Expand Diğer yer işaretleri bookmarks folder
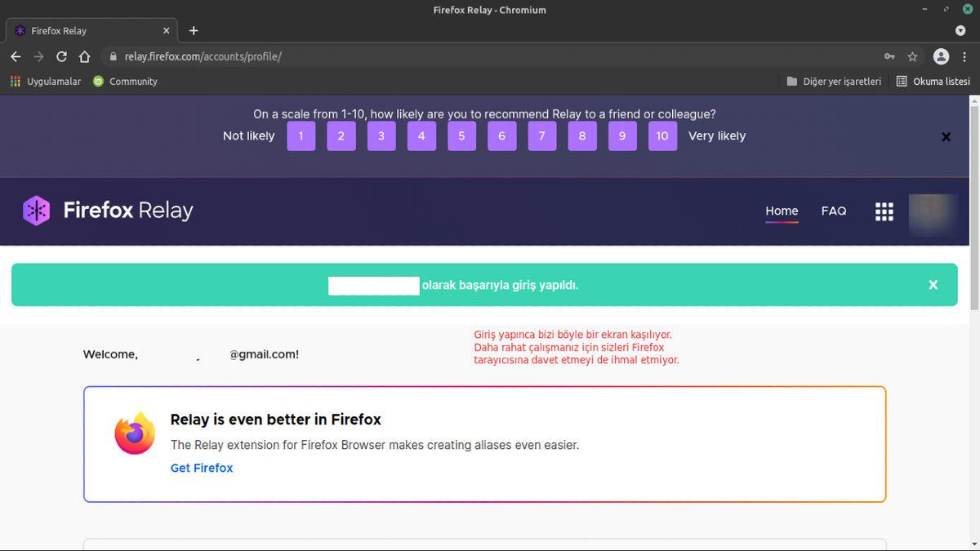The width and height of the screenshot is (980, 551). [835, 81]
